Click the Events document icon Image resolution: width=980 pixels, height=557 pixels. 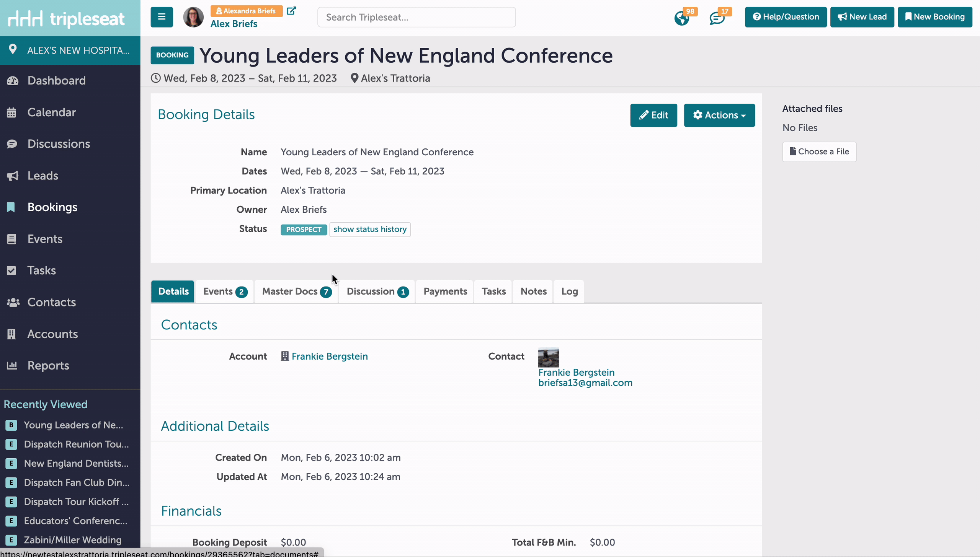pos(11,239)
